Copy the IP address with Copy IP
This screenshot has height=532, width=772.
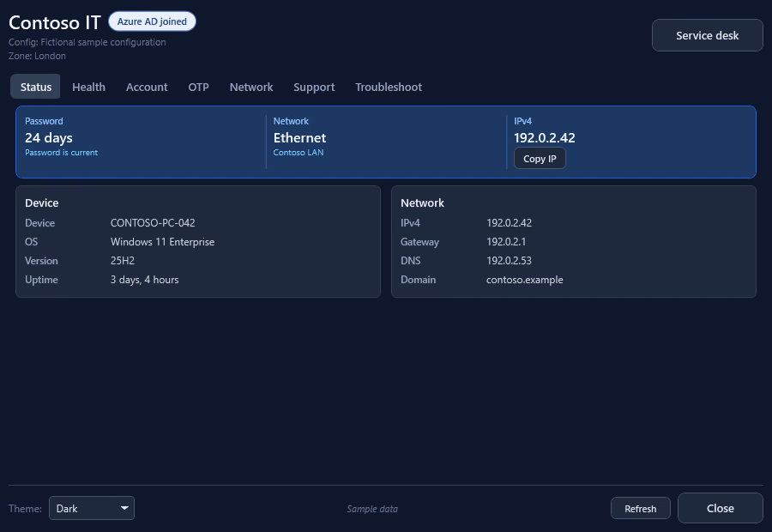click(540, 159)
